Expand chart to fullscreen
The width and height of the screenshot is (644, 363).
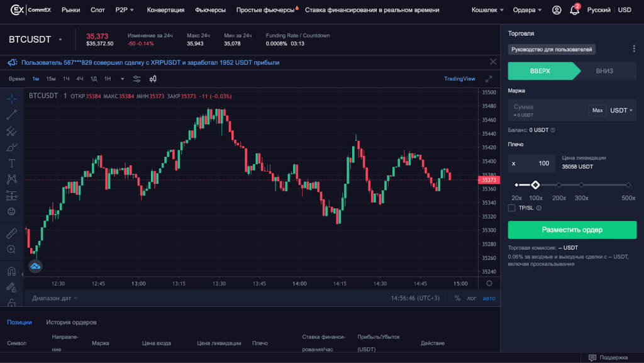[x=489, y=79]
